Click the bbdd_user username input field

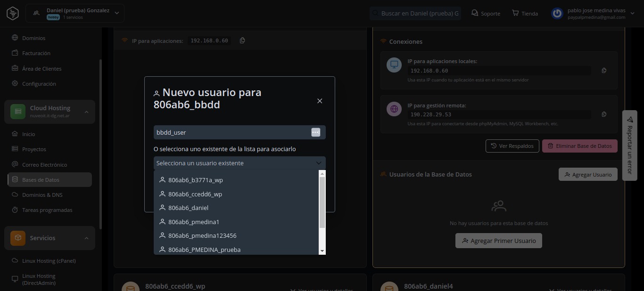pyautogui.click(x=231, y=132)
